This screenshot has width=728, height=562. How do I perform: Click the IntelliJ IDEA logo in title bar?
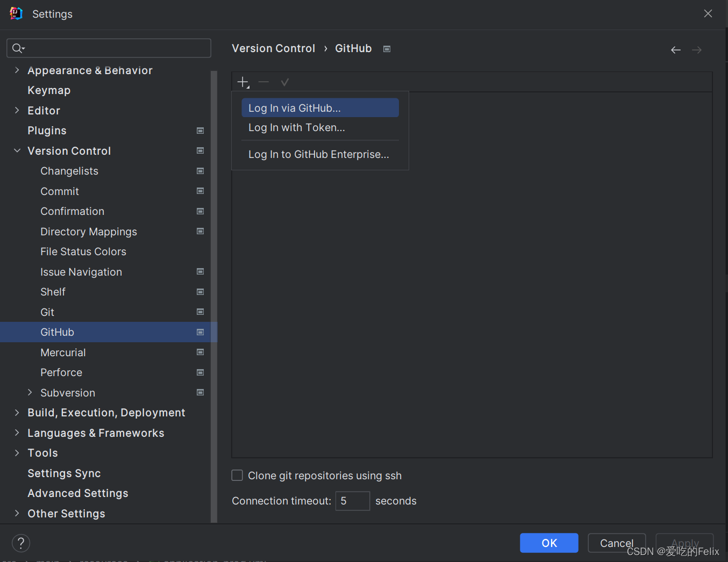pyautogui.click(x=16, y=13)
